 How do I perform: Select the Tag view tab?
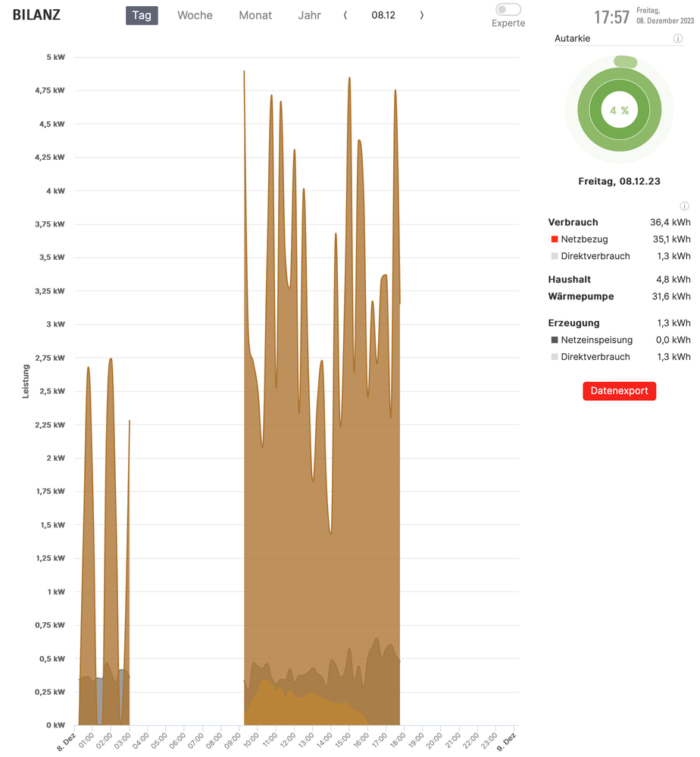pyautogui.click(x=142, y=15)
